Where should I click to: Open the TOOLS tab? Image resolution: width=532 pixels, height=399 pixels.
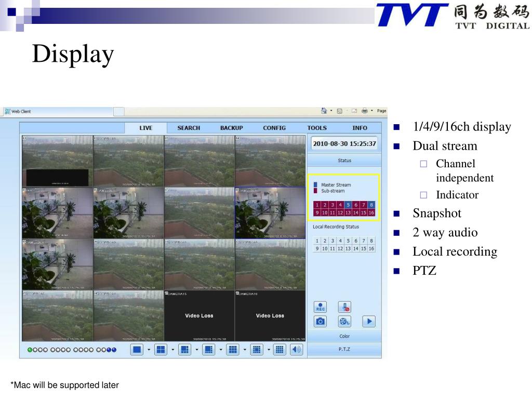(x=317, y=128)
